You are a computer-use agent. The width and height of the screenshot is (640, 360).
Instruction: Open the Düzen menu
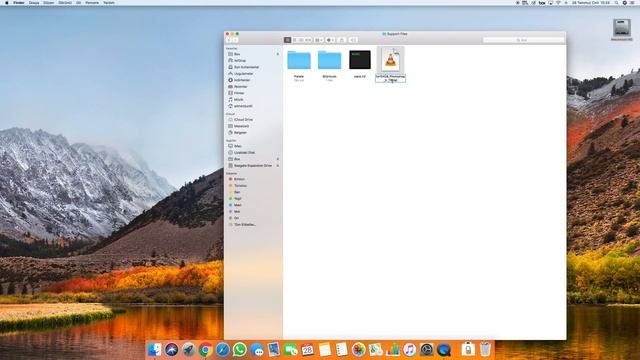(x=49, y=3)
